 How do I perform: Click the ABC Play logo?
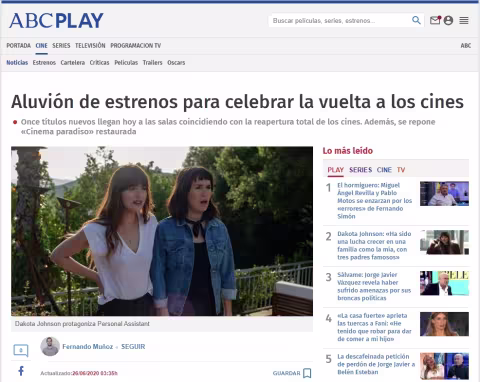(x=56, y=21)
